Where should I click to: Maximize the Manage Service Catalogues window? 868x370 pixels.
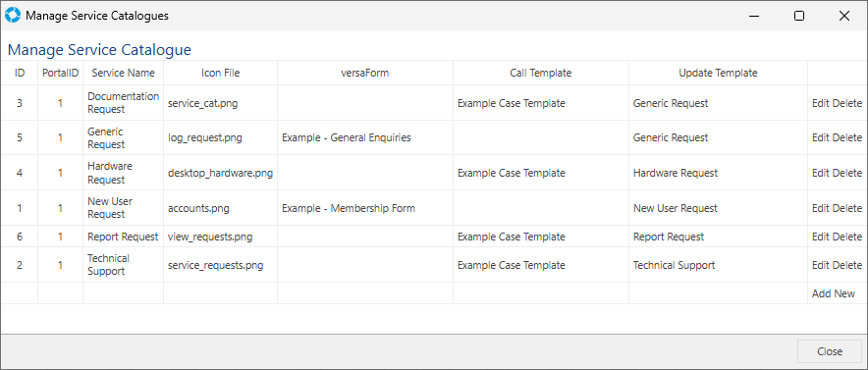click(799, 16)
